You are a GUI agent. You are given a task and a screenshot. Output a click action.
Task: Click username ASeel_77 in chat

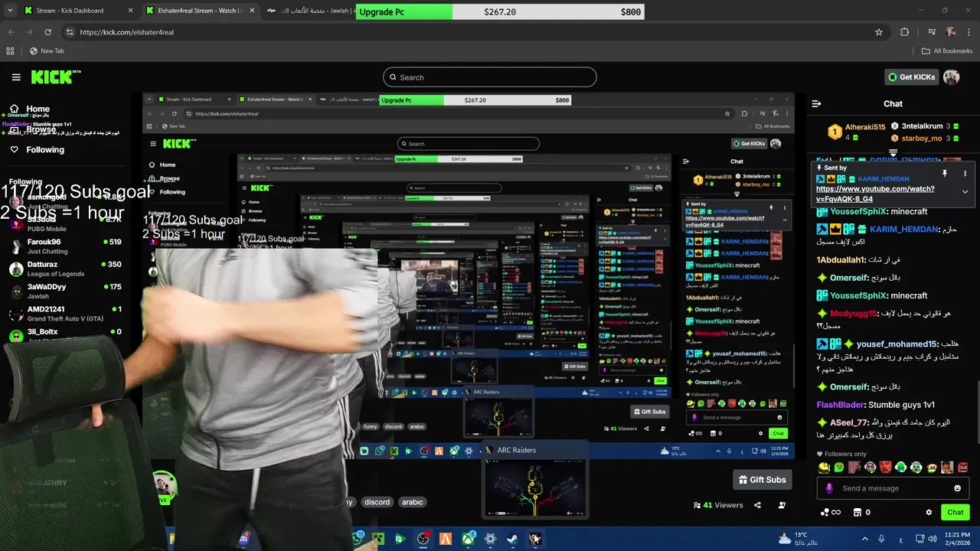click(x=849, y=422)
